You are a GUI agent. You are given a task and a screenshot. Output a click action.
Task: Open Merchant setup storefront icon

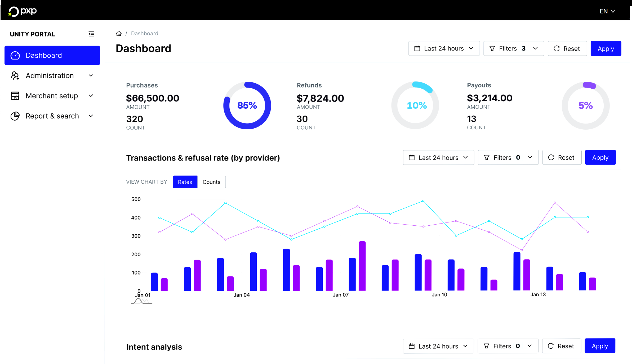pyautogui.click(x=15, y=96)
